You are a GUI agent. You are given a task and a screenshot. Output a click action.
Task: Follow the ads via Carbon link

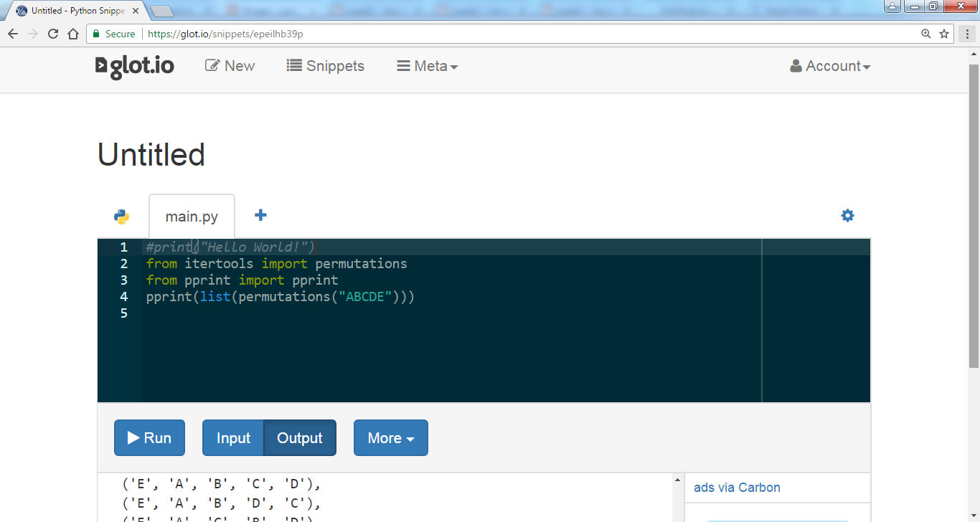pyautogui.click(x=737, y=487)
